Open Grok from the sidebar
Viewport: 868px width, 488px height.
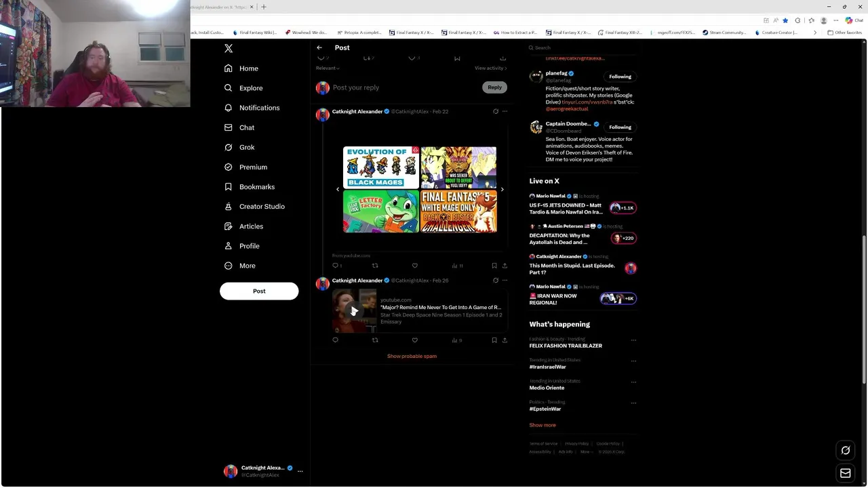tap(239, 147)
